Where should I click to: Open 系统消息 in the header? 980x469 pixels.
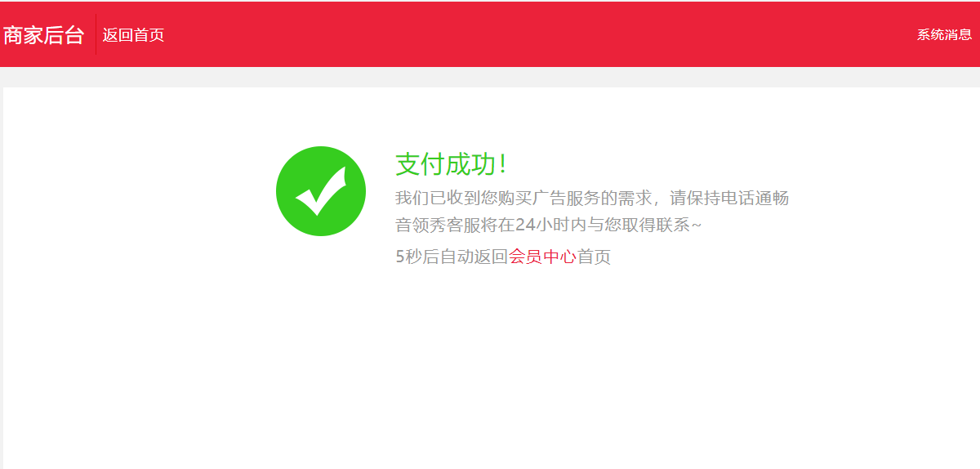(x=944, y=34)
